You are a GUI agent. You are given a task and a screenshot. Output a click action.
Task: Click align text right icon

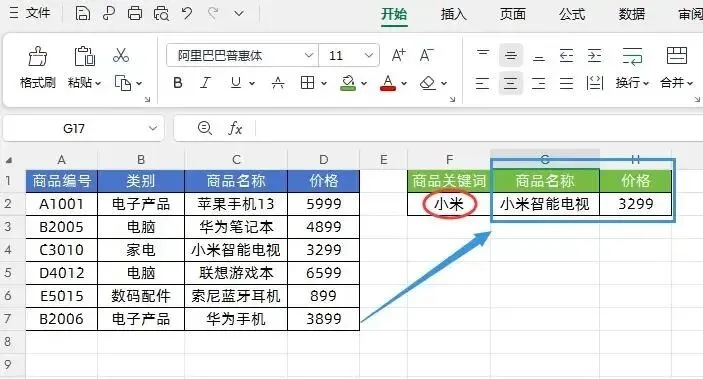pyautogui.click(x=538, y=83)
